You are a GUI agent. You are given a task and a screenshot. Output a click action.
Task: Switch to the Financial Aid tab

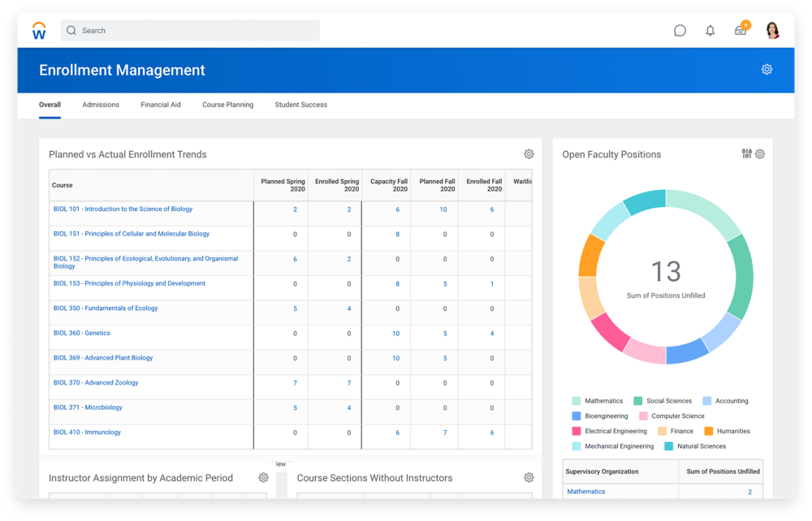point(161,105)
